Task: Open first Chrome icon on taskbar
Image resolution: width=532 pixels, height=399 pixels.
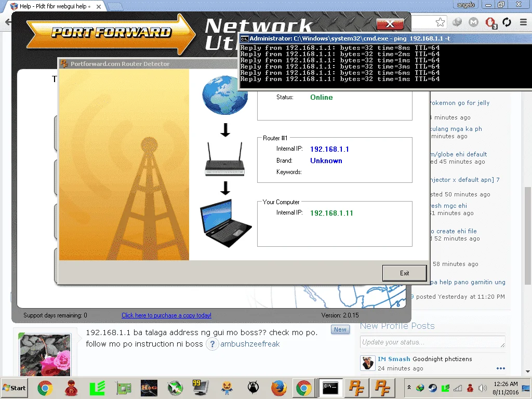Action: 45,388
